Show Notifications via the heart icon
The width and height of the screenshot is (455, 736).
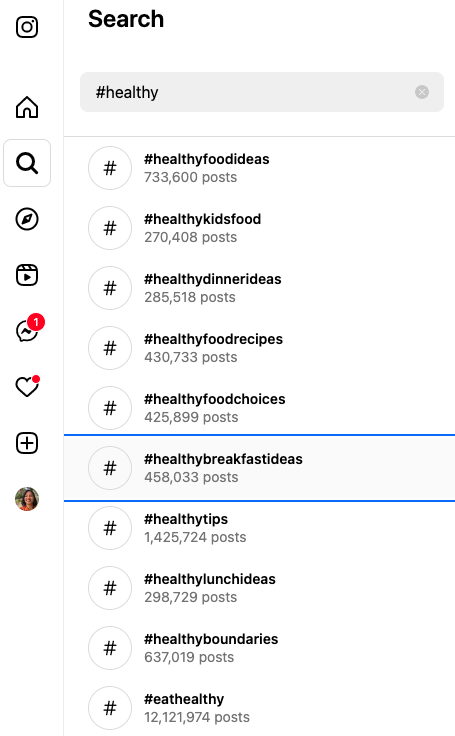tap(27, 387)
